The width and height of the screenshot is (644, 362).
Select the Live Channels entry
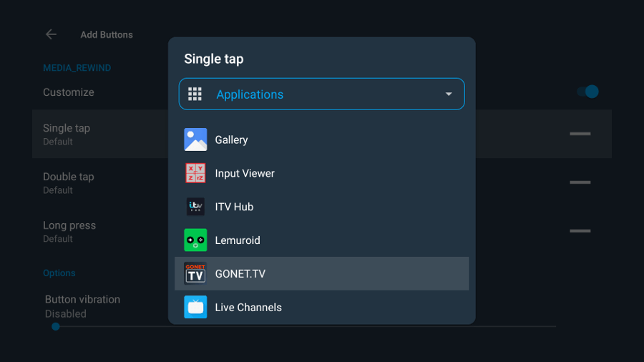click(248, 308)
